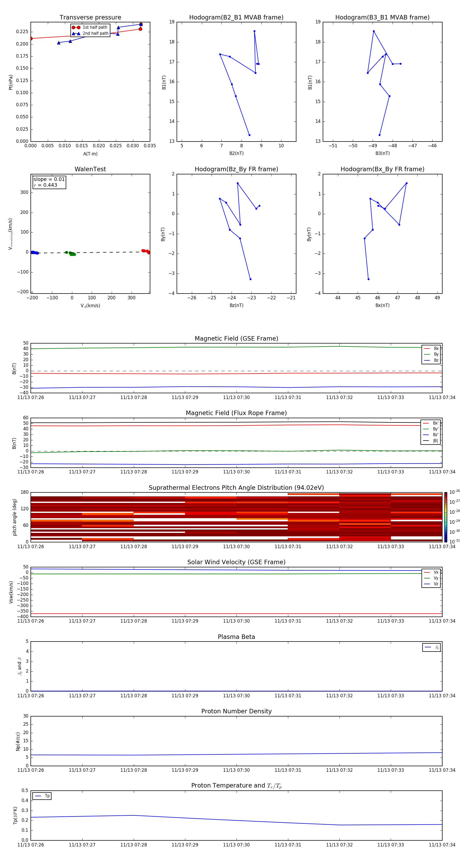Click the "WalenTest" plot title
The height and width of the screenshot is (868, 473).
click(90, 169)
